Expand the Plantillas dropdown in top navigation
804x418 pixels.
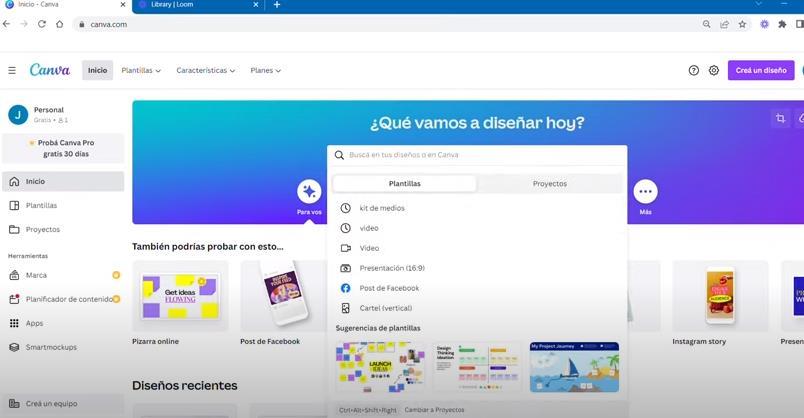pyautogui.click(x=141, y=70)
